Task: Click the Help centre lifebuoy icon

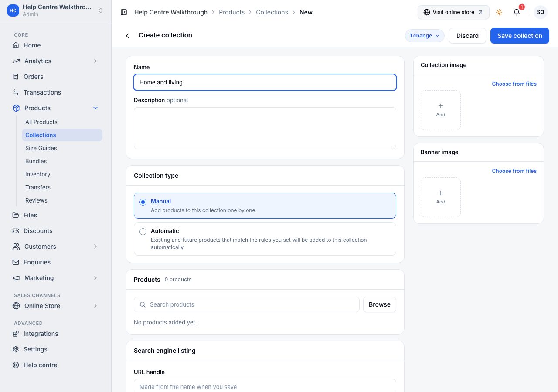Action: pyautogui.click(x=16, y=365)
